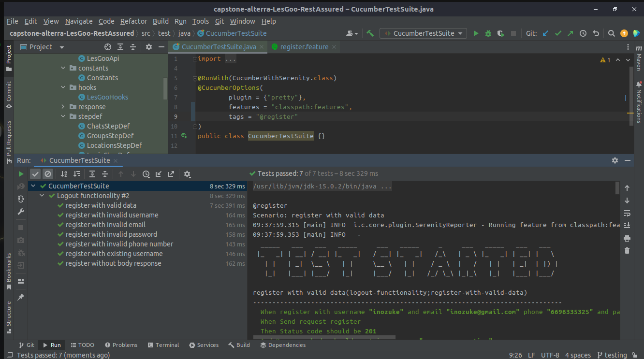Sort test results alphabetically
The width and height of the screenshot is (644, 359).
(64, 174)
